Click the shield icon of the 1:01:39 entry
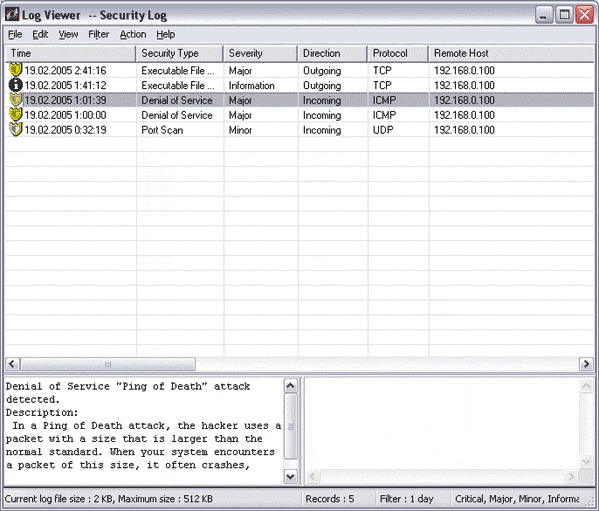The image size is (599, 511). coord(15,100)
